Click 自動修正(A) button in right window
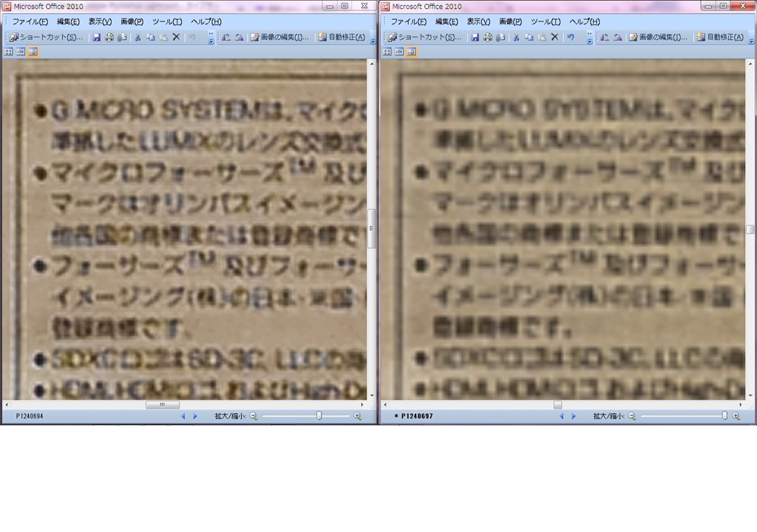 [720, 37]
